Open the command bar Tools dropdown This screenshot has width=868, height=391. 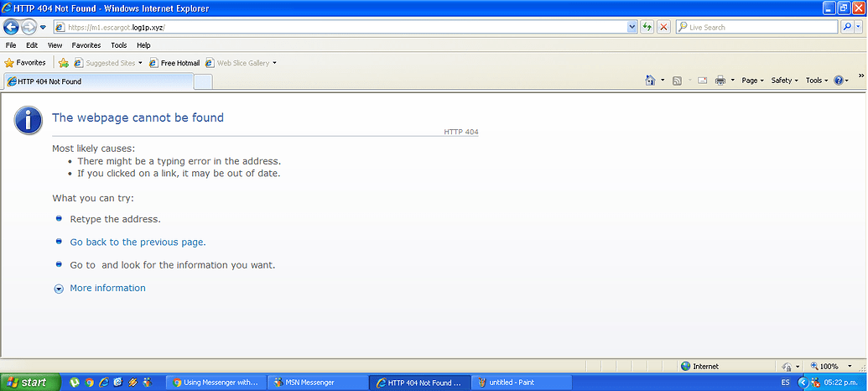point(817,81)
